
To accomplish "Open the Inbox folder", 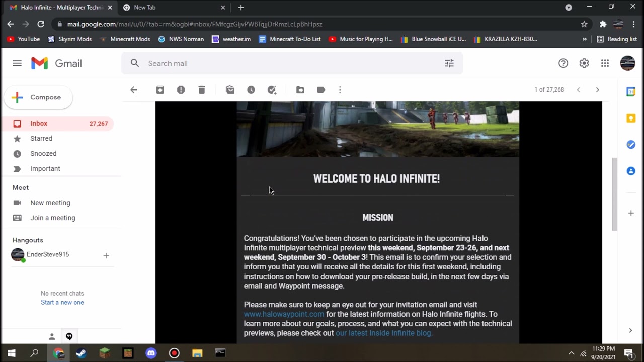I will click(x=57, y=123).
